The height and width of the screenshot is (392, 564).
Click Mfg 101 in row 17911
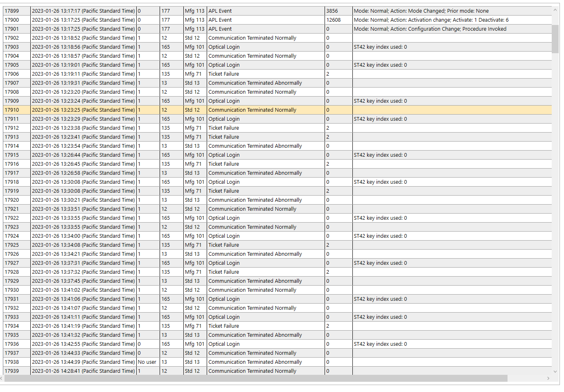tap(194, 119)
